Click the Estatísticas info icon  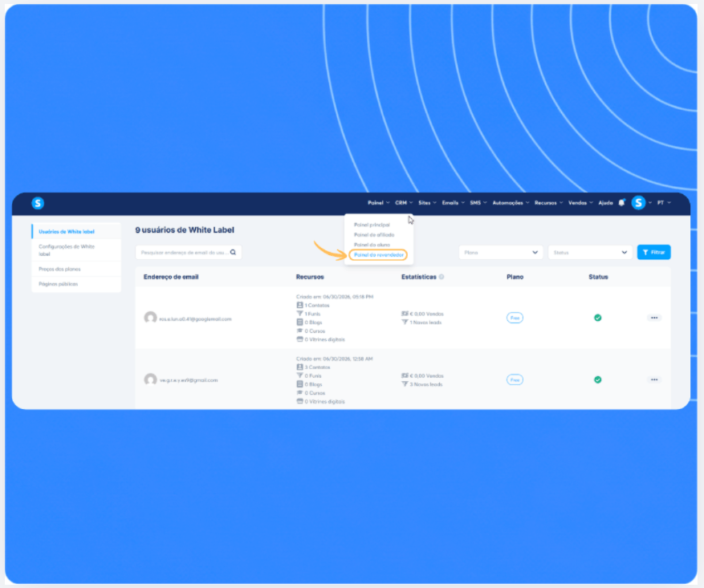442,277
